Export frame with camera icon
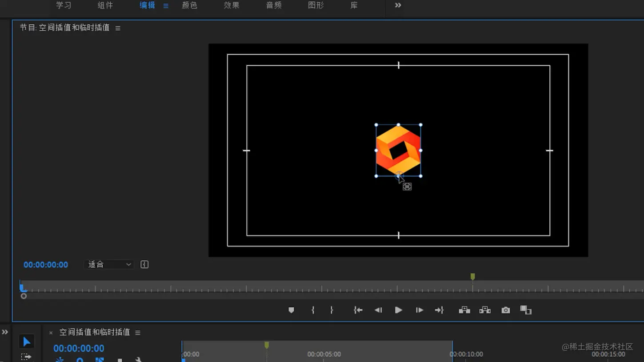Image resolution: width=644 pixels, height=362 pixels. pos(506,310)
